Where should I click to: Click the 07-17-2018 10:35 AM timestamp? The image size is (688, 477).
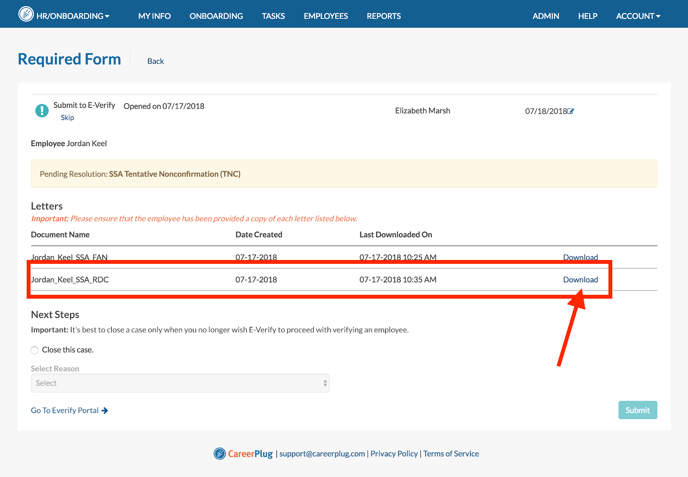pyautogui.click(x=398, y=280)
